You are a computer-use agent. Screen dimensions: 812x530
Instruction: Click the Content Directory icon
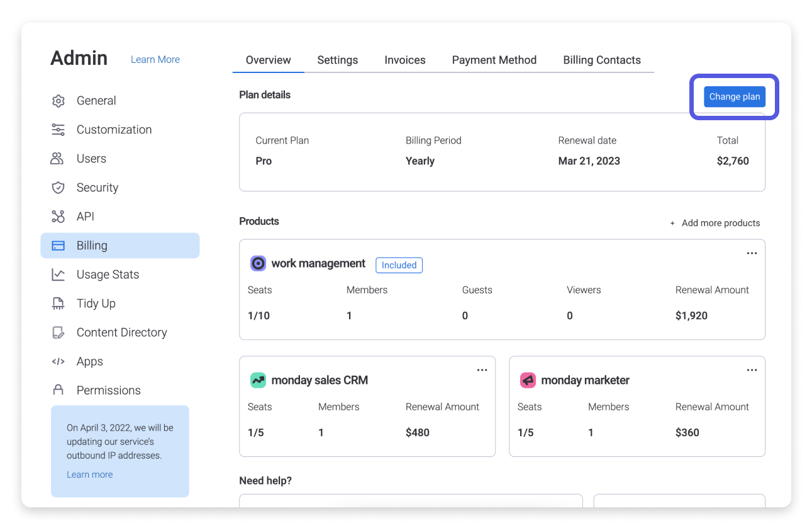pos(58,332)
